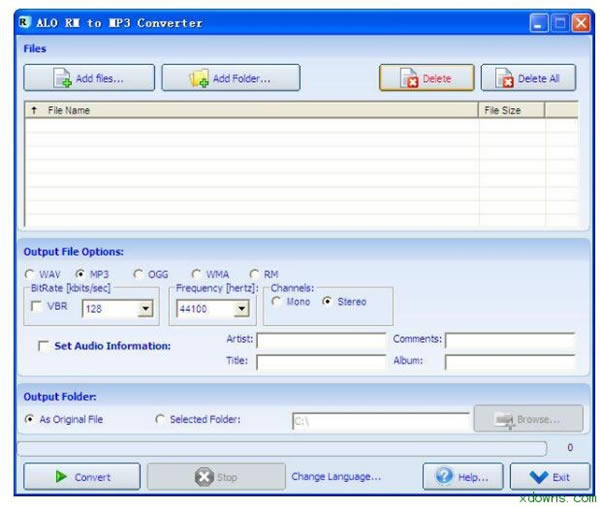Click the Add files button

pos(89,78)
